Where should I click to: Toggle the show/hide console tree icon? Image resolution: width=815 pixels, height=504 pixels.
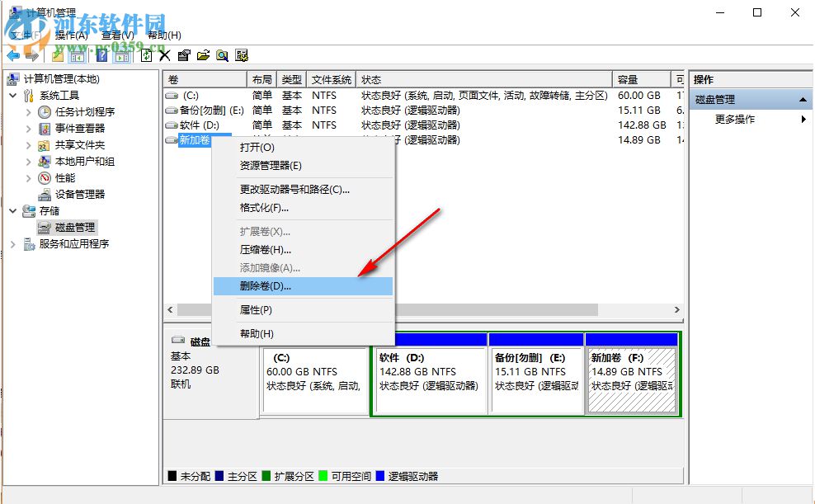click(x=78, y=55)
